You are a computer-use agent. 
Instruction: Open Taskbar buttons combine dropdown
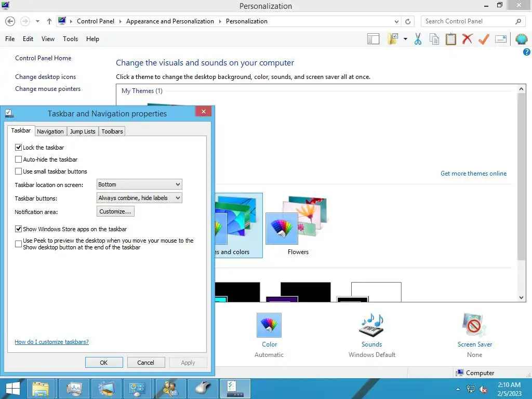pos(139,198)
